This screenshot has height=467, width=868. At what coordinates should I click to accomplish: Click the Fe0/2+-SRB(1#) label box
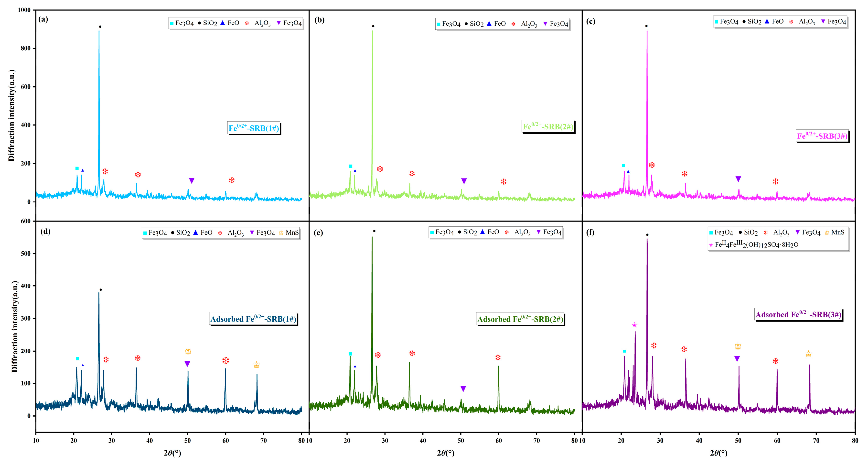(x=254, y=128)
